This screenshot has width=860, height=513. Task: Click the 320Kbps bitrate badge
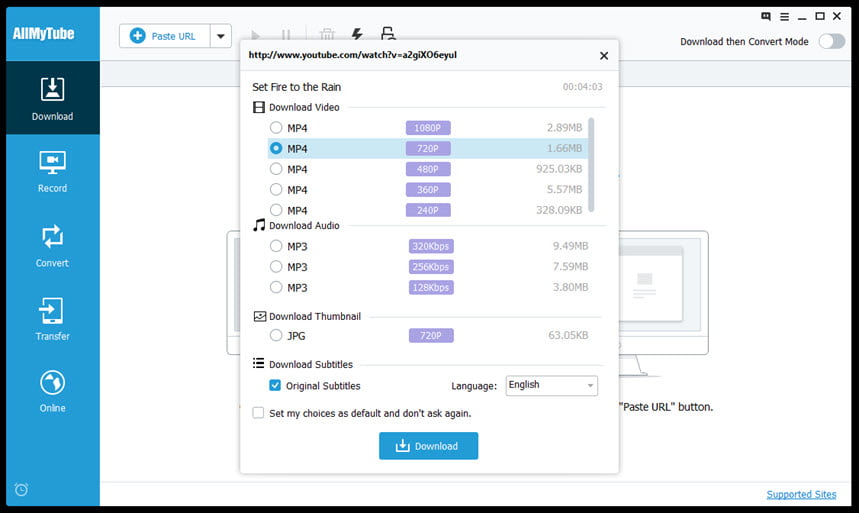pyautogui.click(x=431, y=246)
